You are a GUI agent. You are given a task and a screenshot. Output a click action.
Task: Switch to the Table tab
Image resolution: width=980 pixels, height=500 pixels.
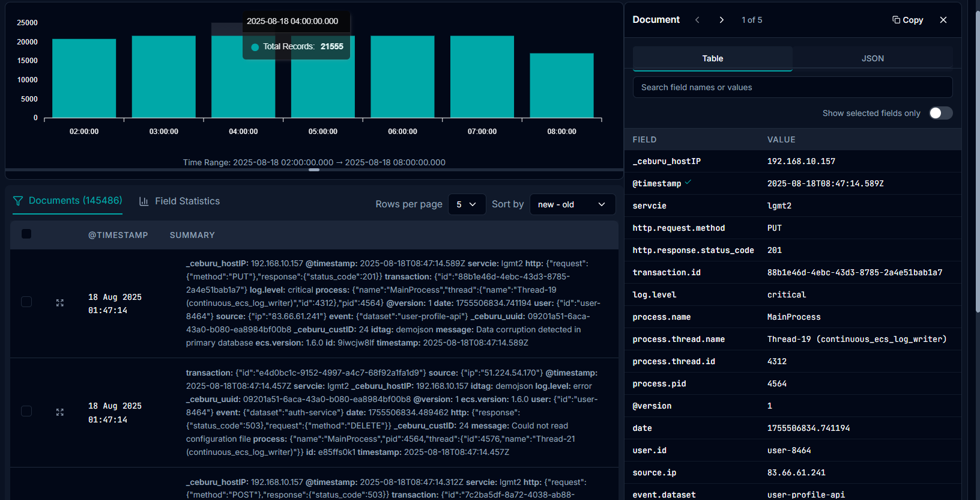[x=713, y=58]
